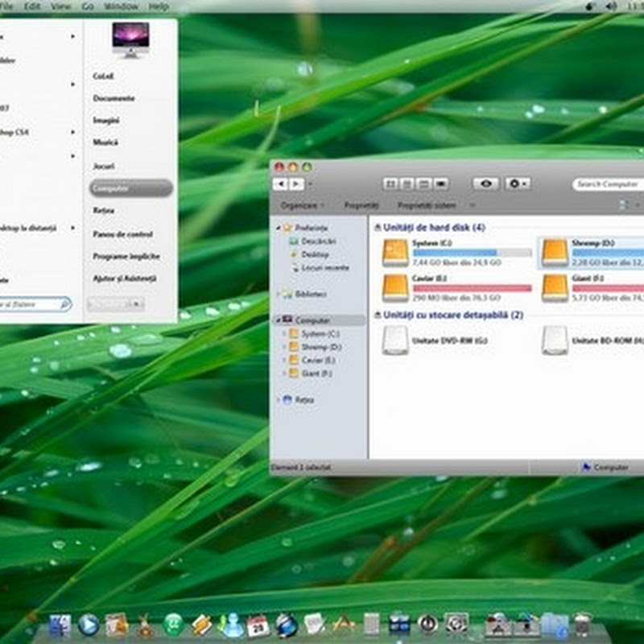Click Documente link in Start menu

(x=114, y=98)
